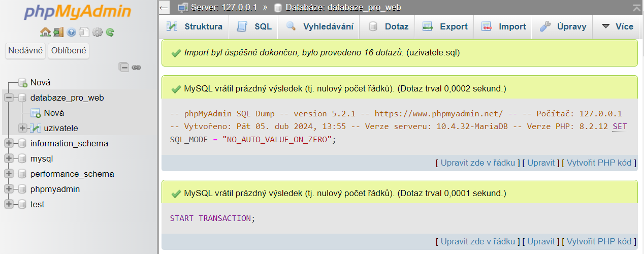Screen dimensions: 644x254
Task: Open phpMyAdmin documentation question-mark icon
Action: pos(71,33)
